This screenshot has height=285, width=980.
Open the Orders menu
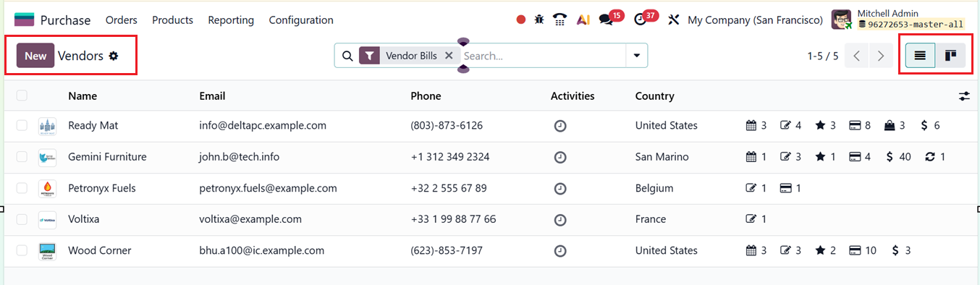click(121, 20)
